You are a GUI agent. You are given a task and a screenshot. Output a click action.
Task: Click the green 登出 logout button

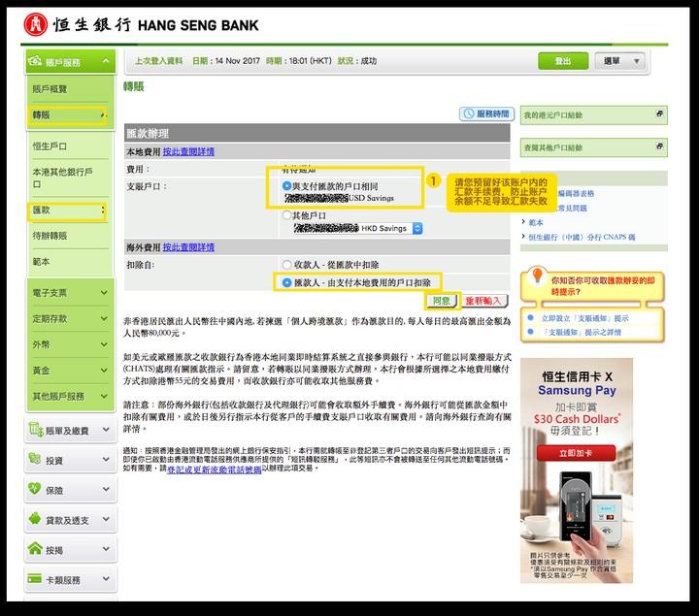[x=563, y=61]
